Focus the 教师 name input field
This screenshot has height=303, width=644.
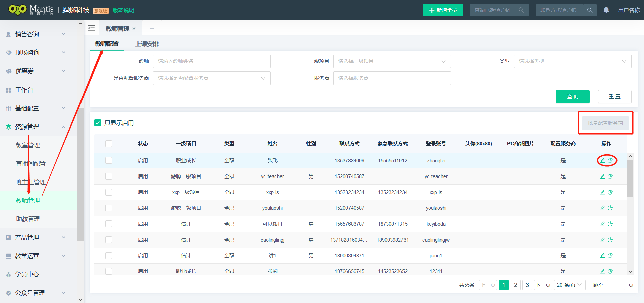coord(212,61)
